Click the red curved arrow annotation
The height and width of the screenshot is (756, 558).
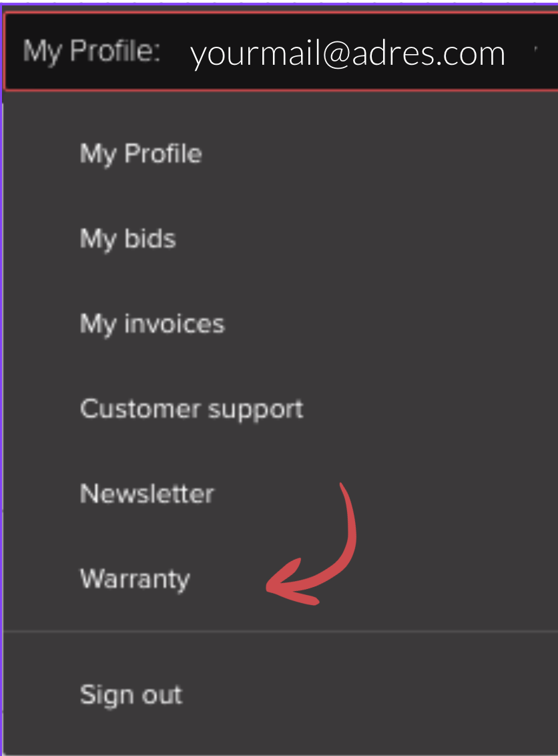coord(312,544)
